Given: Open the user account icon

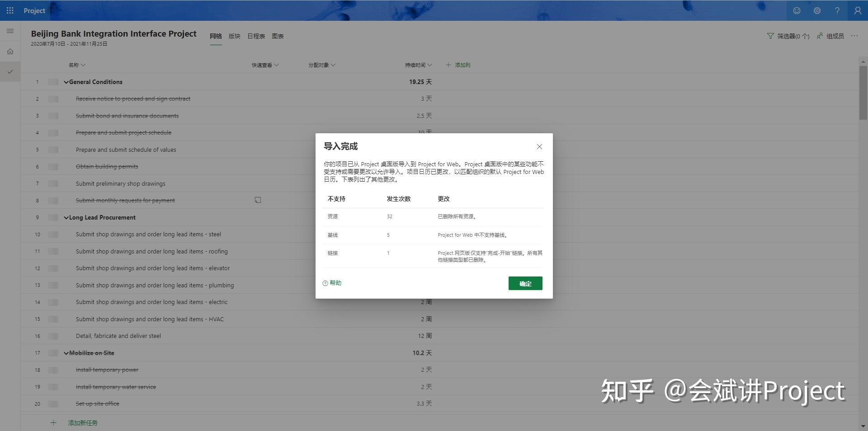Looking at the screenshot, I should click(x=857, y=10).
